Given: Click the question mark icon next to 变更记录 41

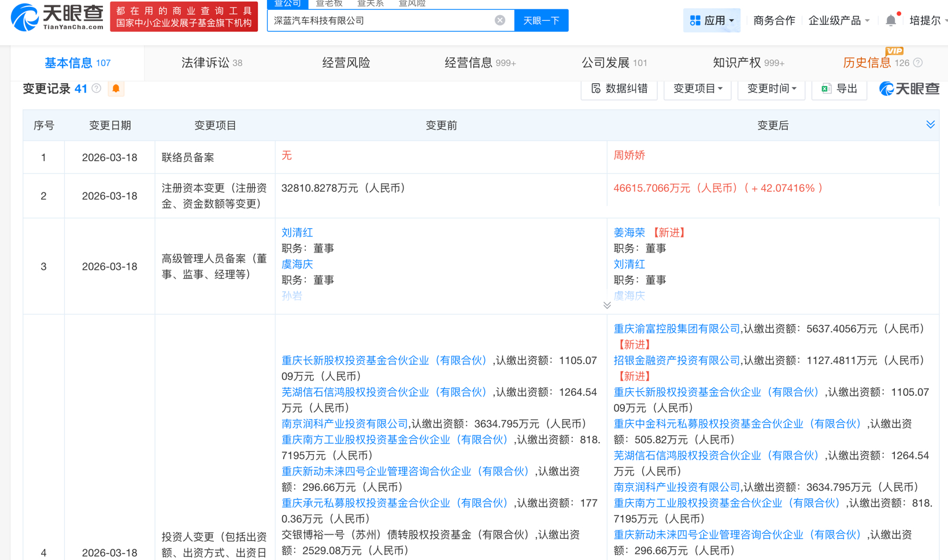Looking at the screenshot, I should [x=96, y=88].
